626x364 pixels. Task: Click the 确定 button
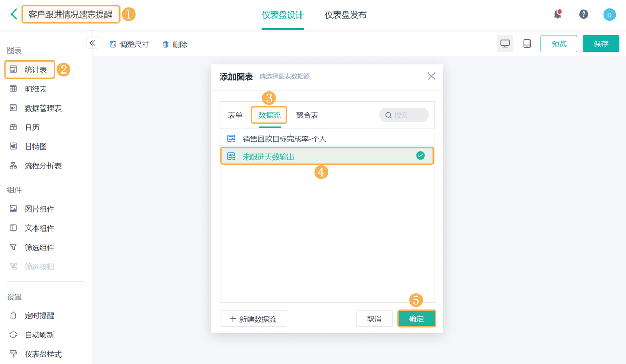(416, 319)
